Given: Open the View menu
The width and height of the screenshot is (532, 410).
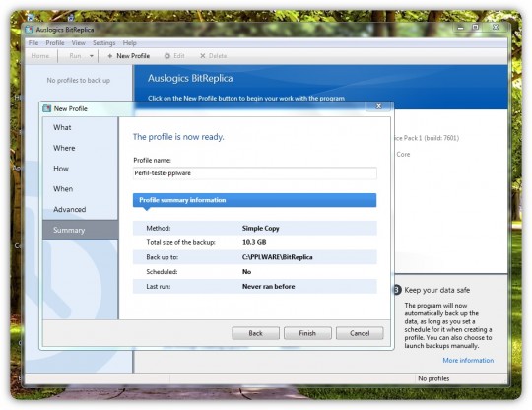Looking at the screenshot, I should point(79,43).
